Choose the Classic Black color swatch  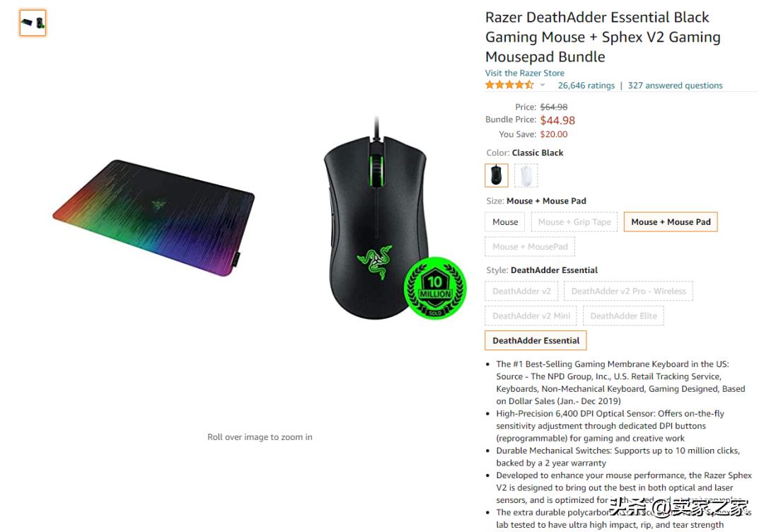click(x=497, y=175)
